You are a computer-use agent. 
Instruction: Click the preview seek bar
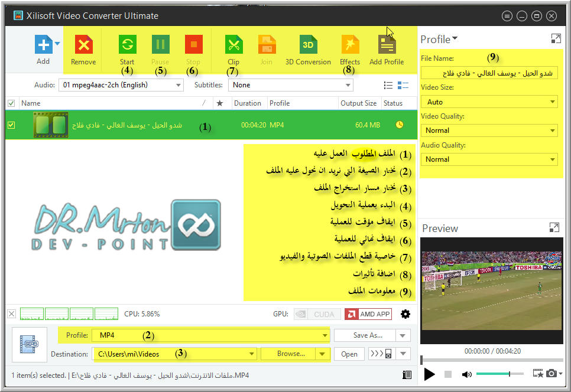[x=492, y=360]
